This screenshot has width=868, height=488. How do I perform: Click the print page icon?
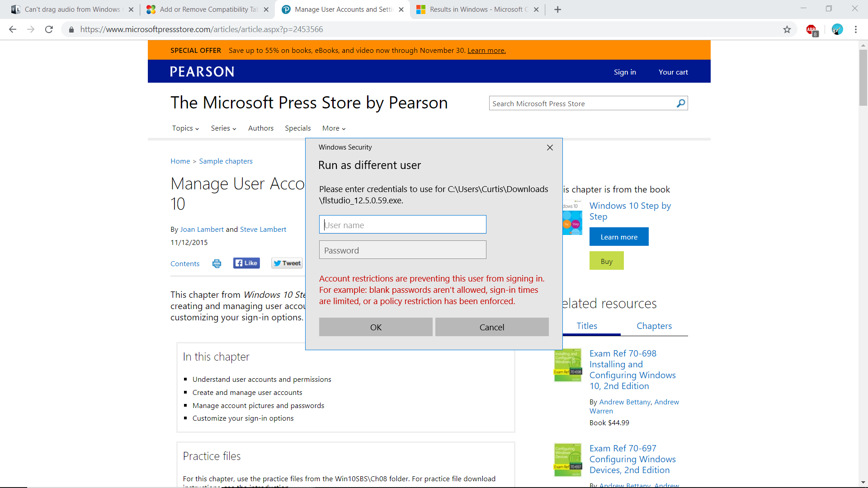pos(217,264)
